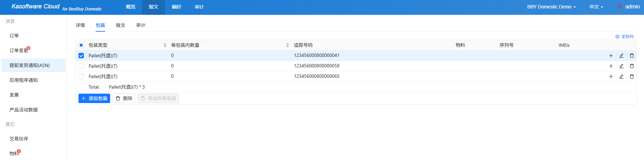This screenshot has width=644, height=160.
Task: Delete the package with tracking 123456000800000065
Action: [x=632, y=76]
